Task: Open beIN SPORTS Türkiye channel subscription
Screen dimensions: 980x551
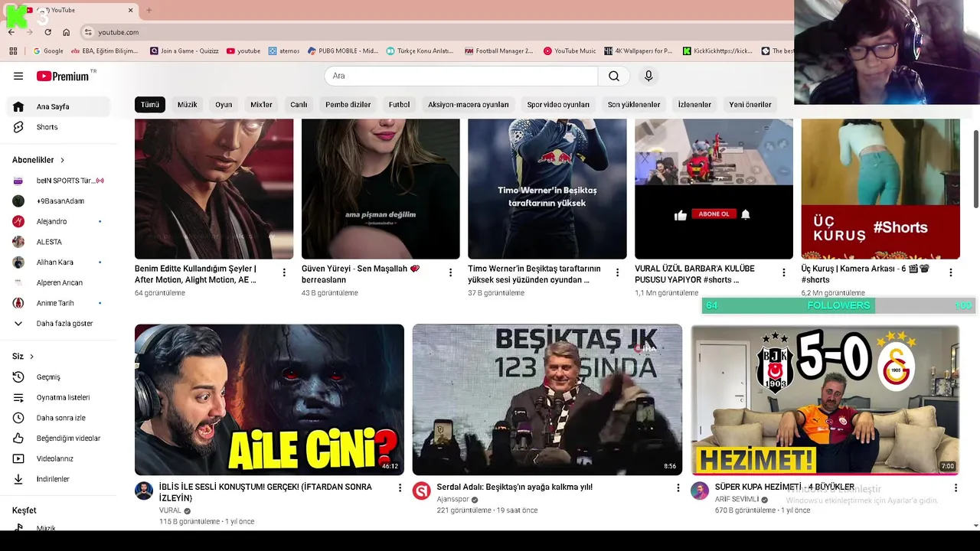Action: (58, 181)
